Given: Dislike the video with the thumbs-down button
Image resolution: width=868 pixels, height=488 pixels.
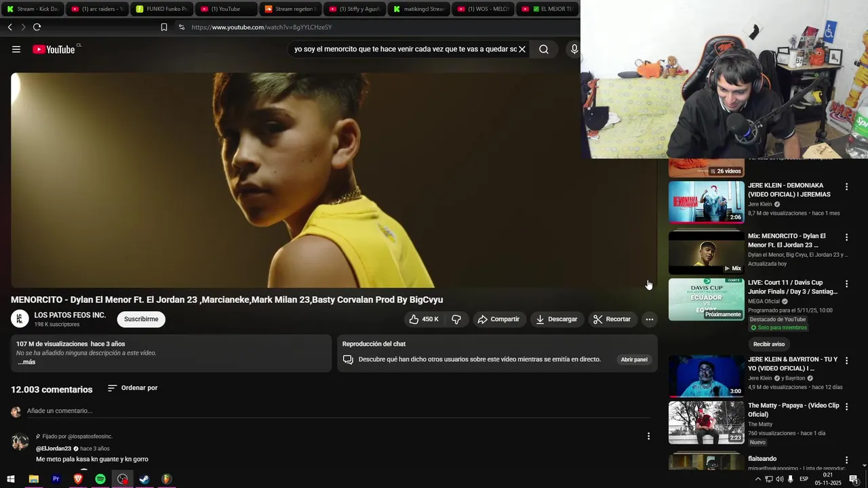Looking at the screenshot, I should click(456, 319).
